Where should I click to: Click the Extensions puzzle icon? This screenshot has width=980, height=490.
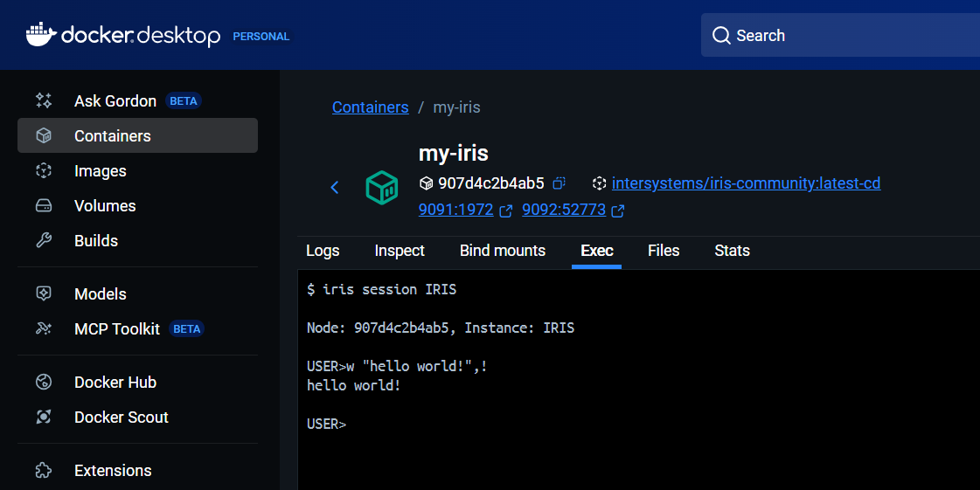click(44, 471)
